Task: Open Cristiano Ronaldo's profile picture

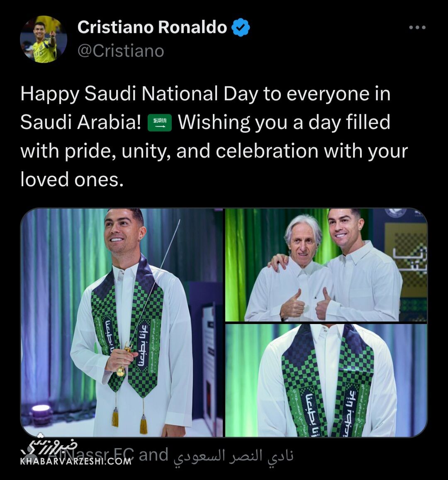Action: [x=44, y=39]
